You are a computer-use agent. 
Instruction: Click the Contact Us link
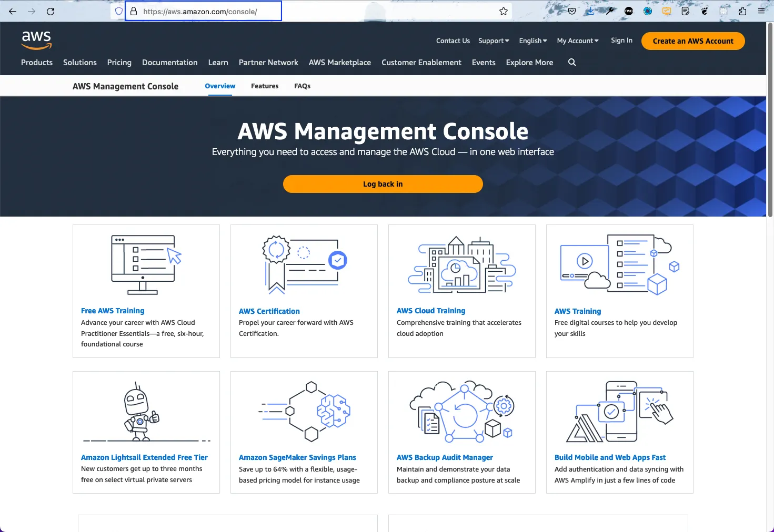pos(453,41)
